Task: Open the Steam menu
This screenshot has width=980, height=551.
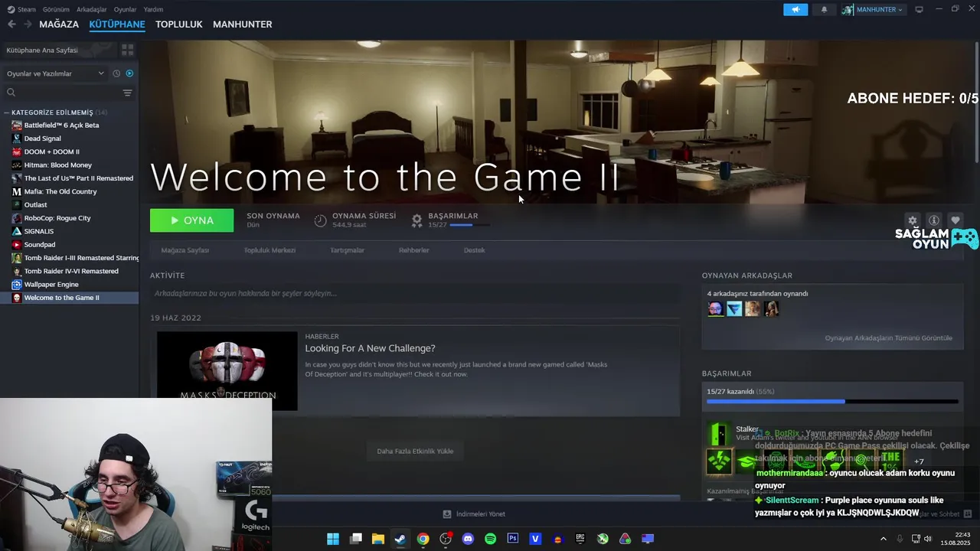Action: [21, 9]
